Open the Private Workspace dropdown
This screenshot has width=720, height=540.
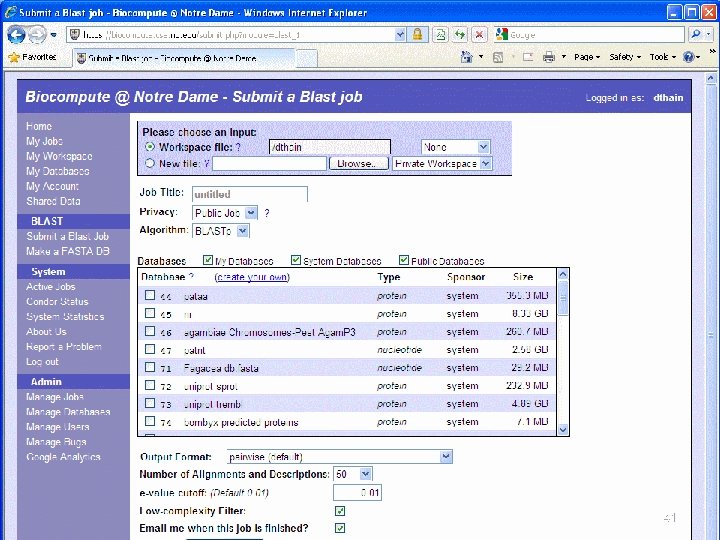[442, 163]
